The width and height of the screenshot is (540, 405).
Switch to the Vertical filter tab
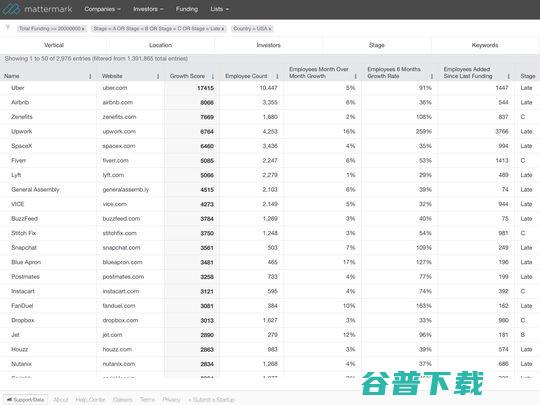point(54,45)
